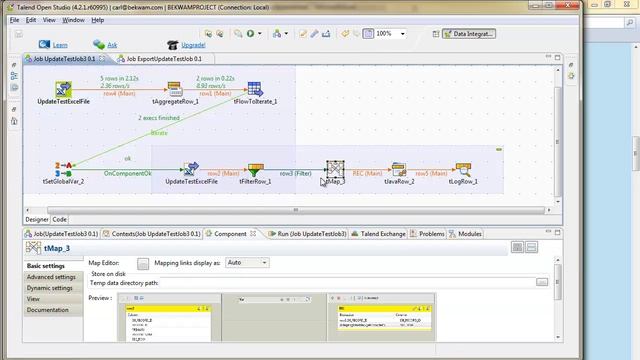
Task: Open the Run (Job UpdateTestJob3) tab
Action: point(307,234)
